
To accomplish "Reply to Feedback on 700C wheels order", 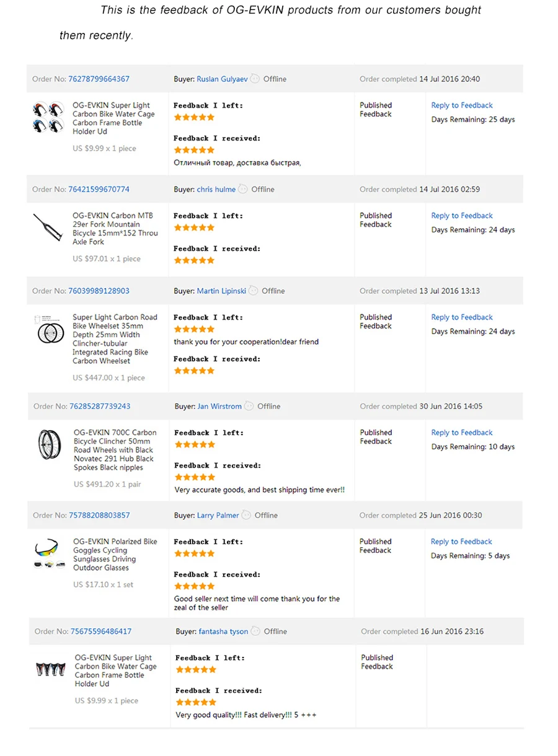I will (462, 433).
